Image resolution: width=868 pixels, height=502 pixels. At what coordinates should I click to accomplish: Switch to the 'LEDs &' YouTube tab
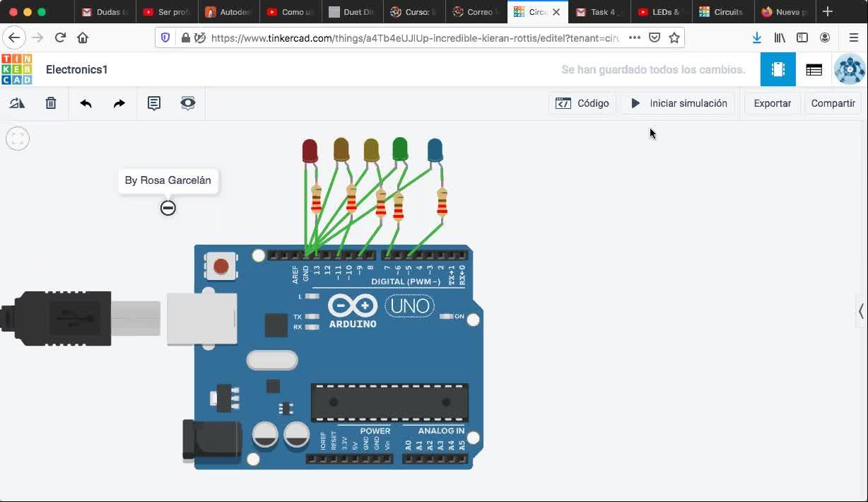pyautogui.click(x=661, y=12)
